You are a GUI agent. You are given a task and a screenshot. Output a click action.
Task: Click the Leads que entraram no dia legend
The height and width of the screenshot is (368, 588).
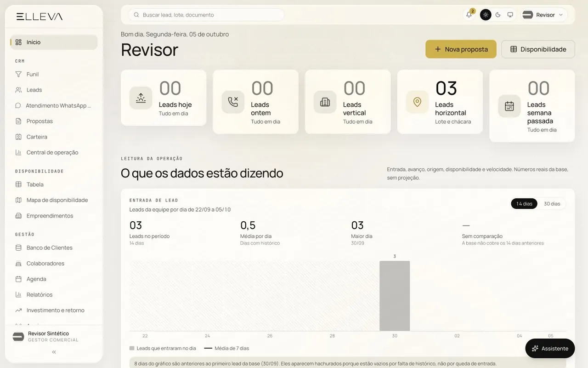click(x=163, y=348)
